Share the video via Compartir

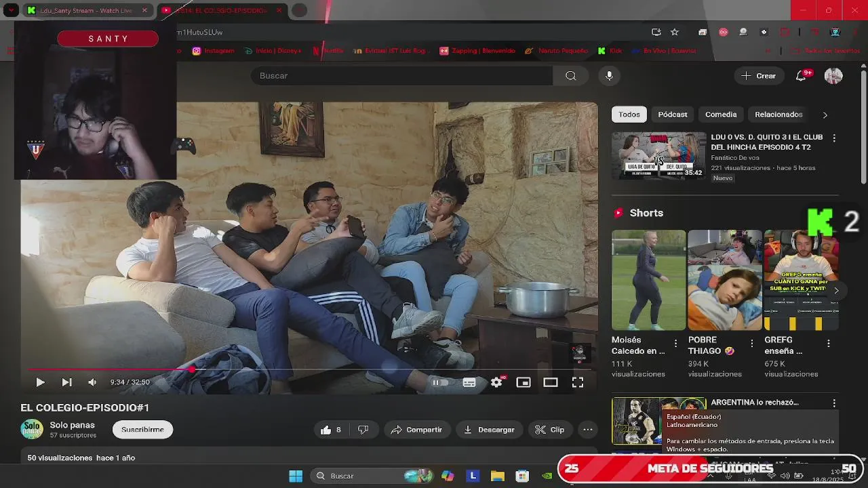coord(416,430)
